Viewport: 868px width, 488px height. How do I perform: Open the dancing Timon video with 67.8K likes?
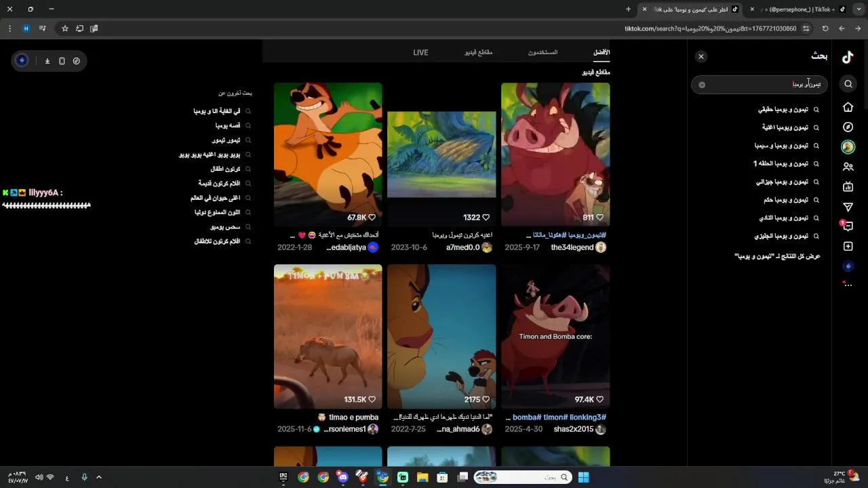(x=328, y=155)
